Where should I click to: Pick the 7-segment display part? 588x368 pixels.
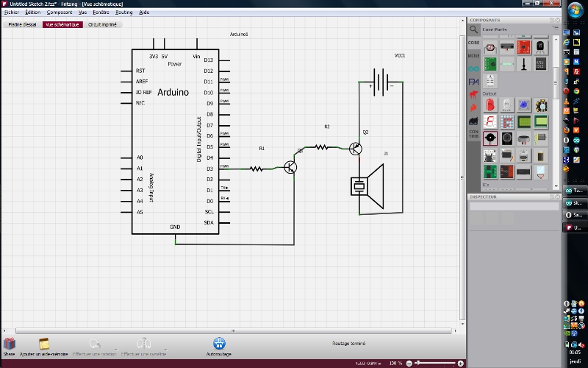pos(490,121)
